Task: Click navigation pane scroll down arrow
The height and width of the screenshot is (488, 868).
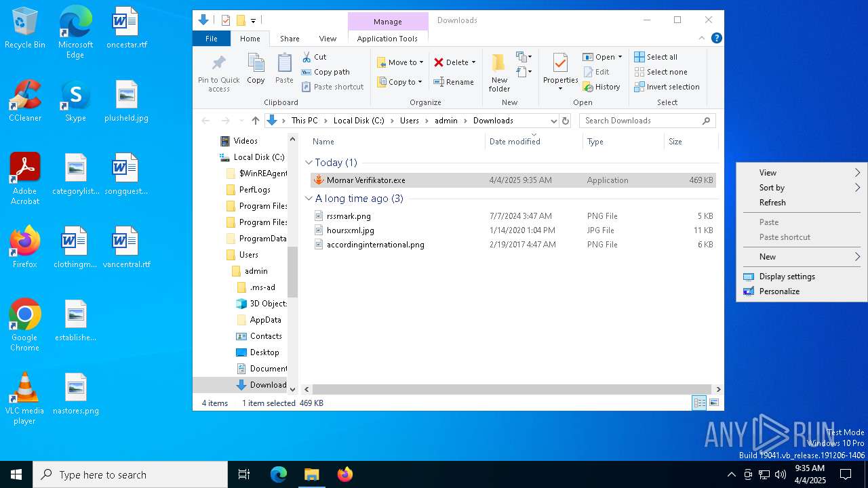Action: [293, 389]
